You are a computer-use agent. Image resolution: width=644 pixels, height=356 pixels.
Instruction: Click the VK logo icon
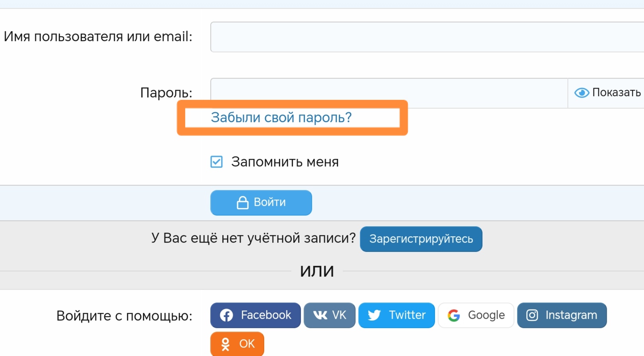click(x=320, y=315)
